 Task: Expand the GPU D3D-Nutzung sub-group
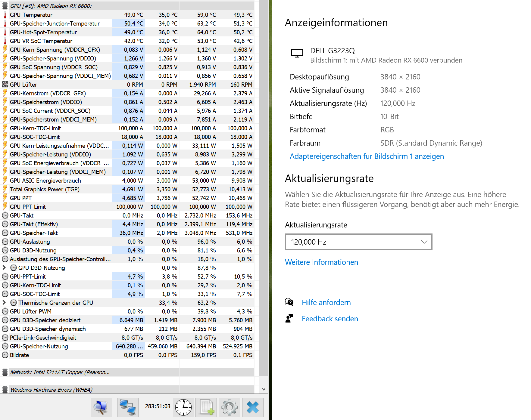tap(4, 267)
